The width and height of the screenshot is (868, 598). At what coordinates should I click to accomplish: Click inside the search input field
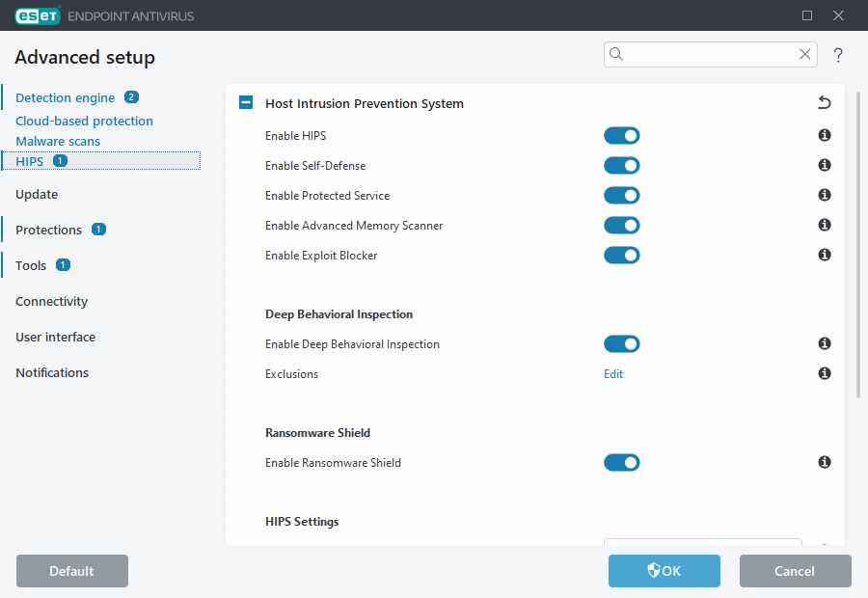[x=704, y=54]
